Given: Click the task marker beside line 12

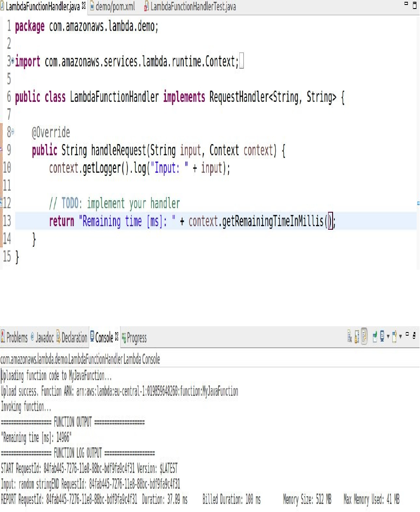Looking at the screenshot, I should tap(1, 203).
